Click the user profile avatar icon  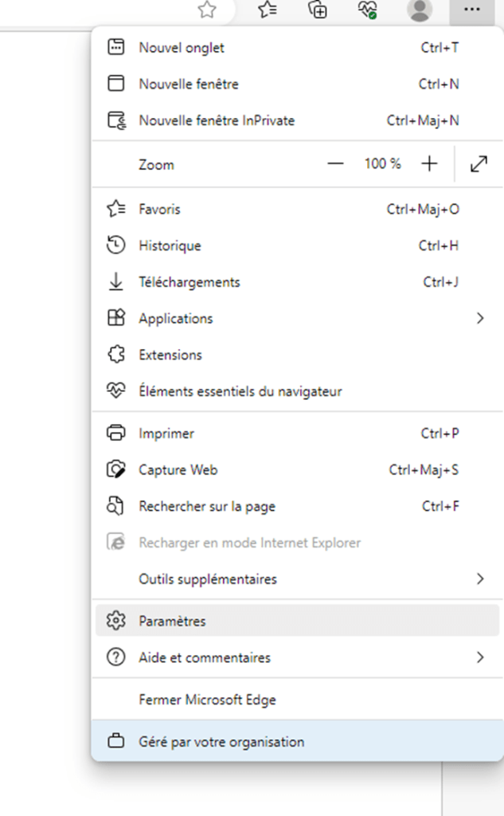click(x=419, y=10)
